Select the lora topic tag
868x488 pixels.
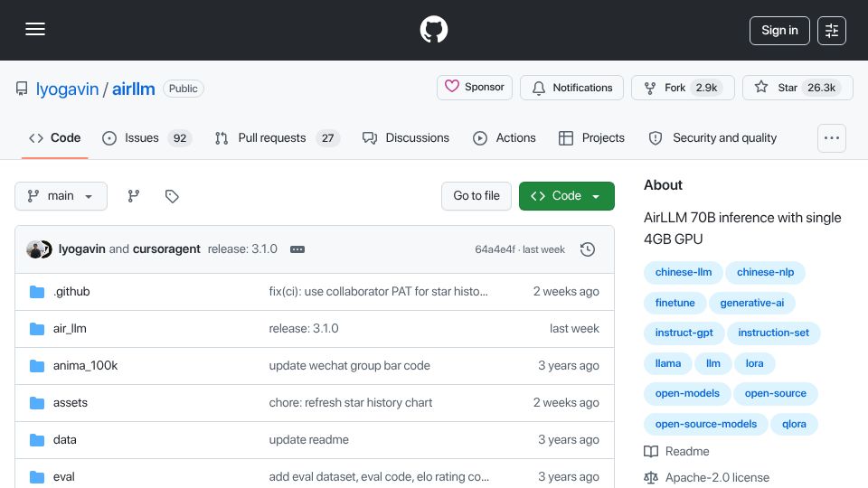click(754, 363)
